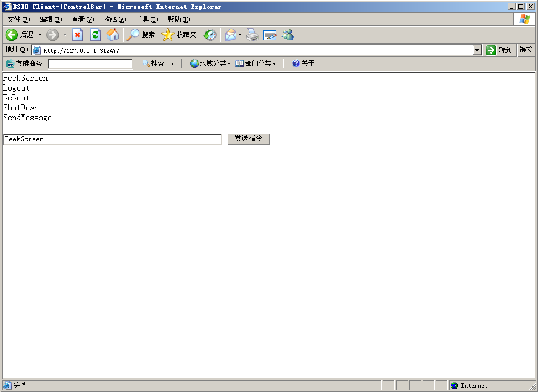The width and height of the screenshot is (538, 392).
Task: Expand the Mail button dropdown arrow
Action: click(x=240, y=35)
